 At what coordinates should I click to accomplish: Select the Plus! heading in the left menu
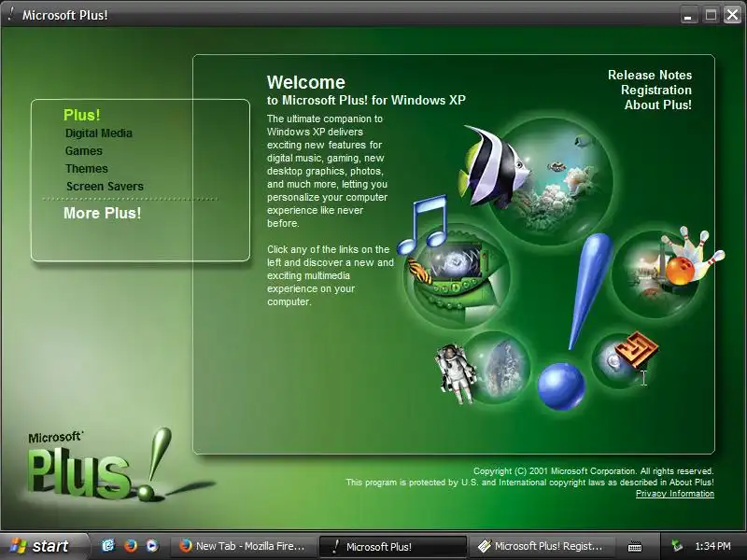pos(82,115)
